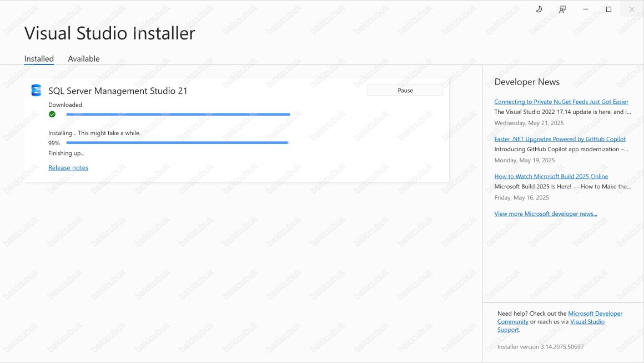View more Microsoft developer news
The image size is (644, 363).
[545, 213]
